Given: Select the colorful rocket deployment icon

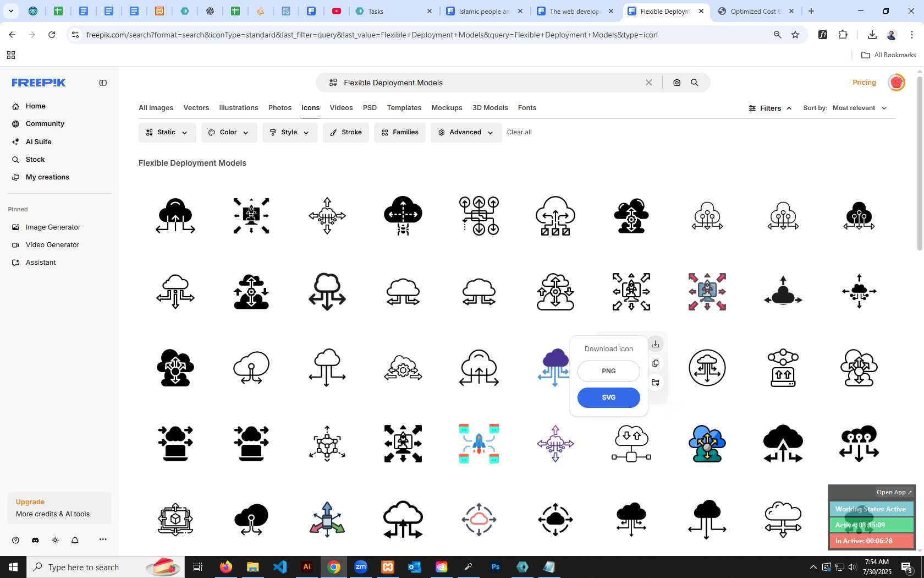Looking at the screenshot, I should [479, 444].
